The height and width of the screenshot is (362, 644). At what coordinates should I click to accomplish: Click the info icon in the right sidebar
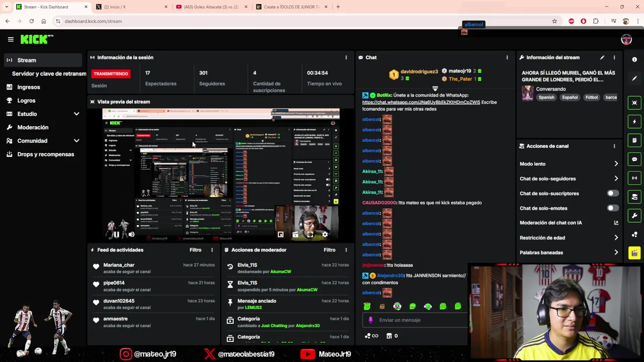[x=634, y=59]
